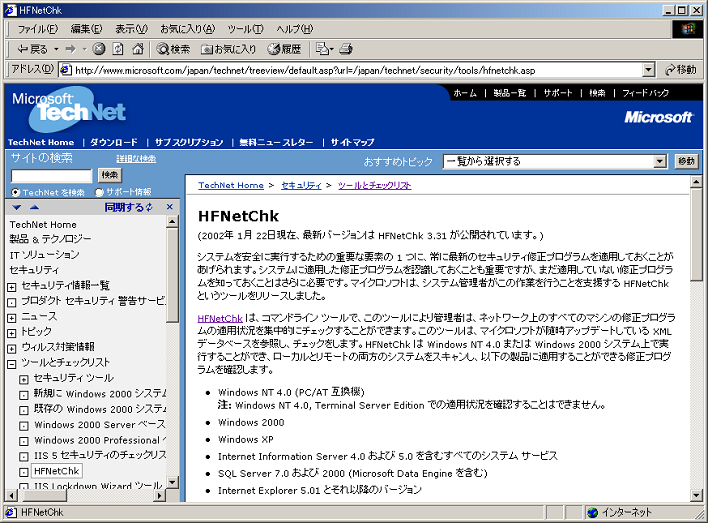Click into the site search text field
This screenshot has height=523, width=708.
point(51,175)
